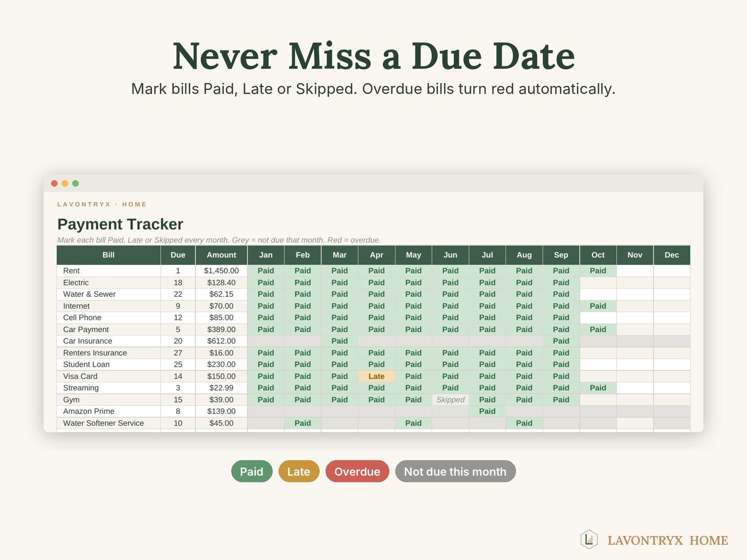This screenshot has width=747, height=560.
Task: Click the $612.00 amount for Car Insurance
Action: coord(221,341)
